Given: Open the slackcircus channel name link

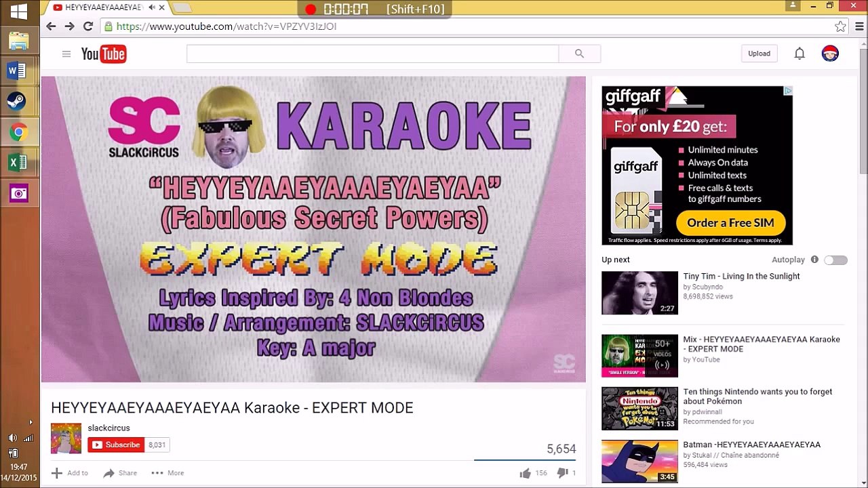Looking at the screenshot, I should [108, 428].
